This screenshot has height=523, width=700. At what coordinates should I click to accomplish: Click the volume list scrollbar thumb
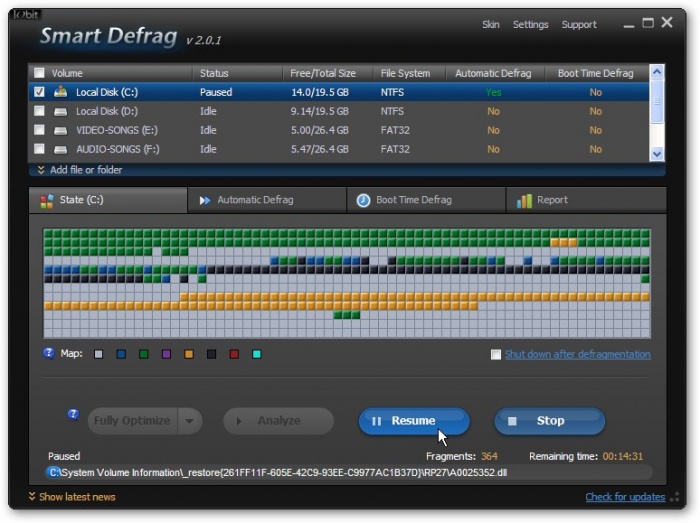(x=657, y=102)
